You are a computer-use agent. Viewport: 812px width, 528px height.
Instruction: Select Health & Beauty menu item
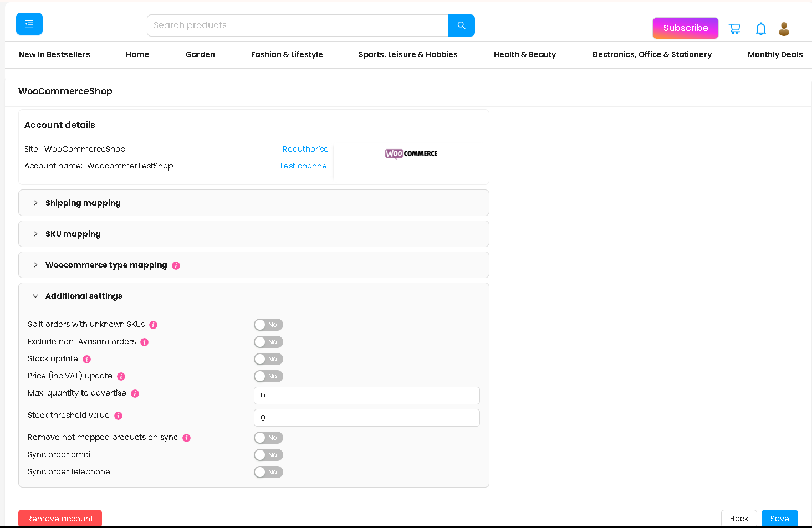[525, 54]
